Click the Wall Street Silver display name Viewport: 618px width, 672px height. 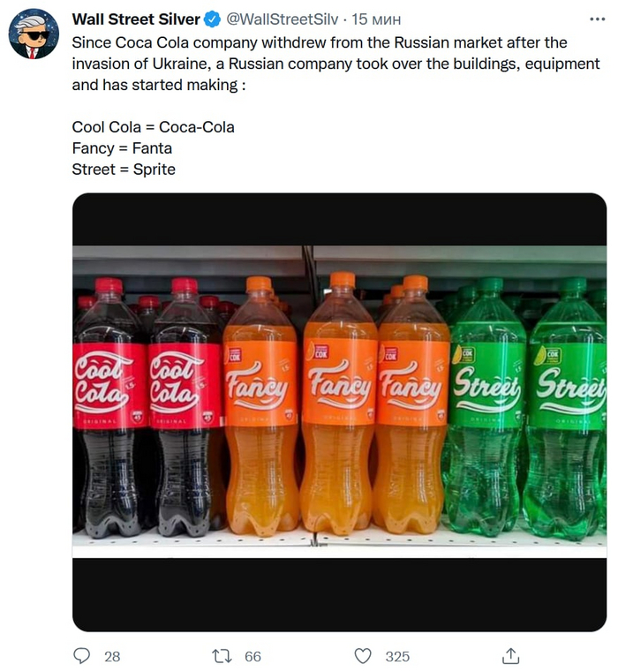(135, 19)
